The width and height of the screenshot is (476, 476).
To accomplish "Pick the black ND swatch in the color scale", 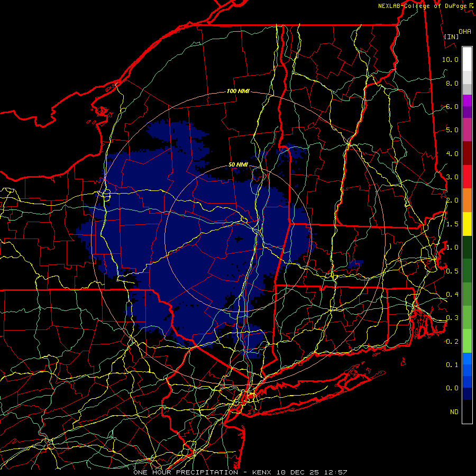I will [467, 411].
